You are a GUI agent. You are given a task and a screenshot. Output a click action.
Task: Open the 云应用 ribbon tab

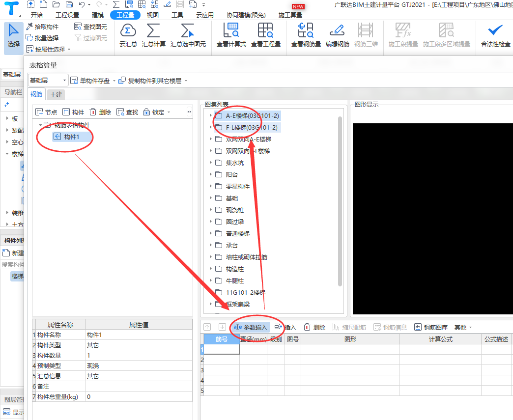click(x=205, y=15)
